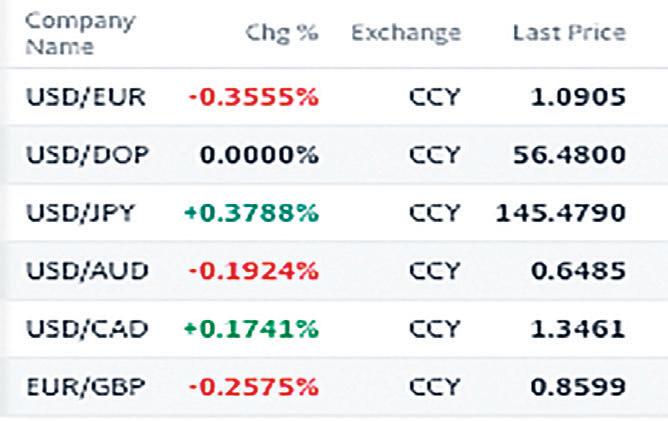Viewport: 668px width, 421px height.
Task: Select the -0.2575% change value
Action: (x=253, y=386)
